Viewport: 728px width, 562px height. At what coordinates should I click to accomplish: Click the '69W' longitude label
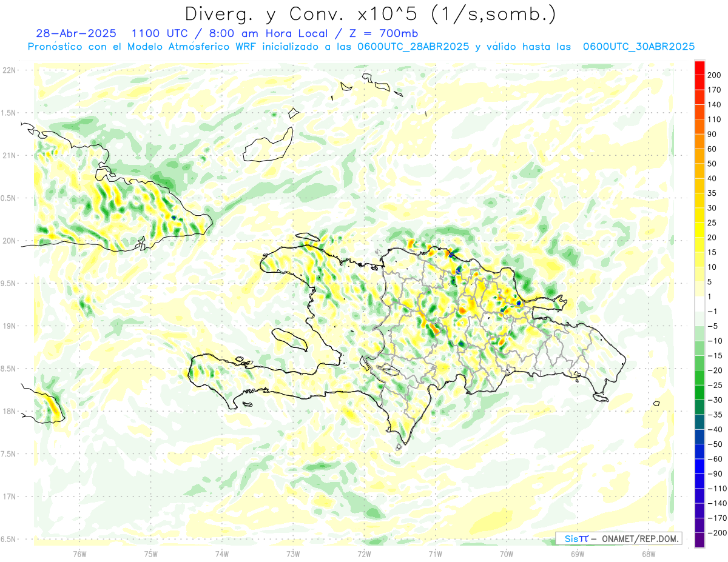click(577, 554)
